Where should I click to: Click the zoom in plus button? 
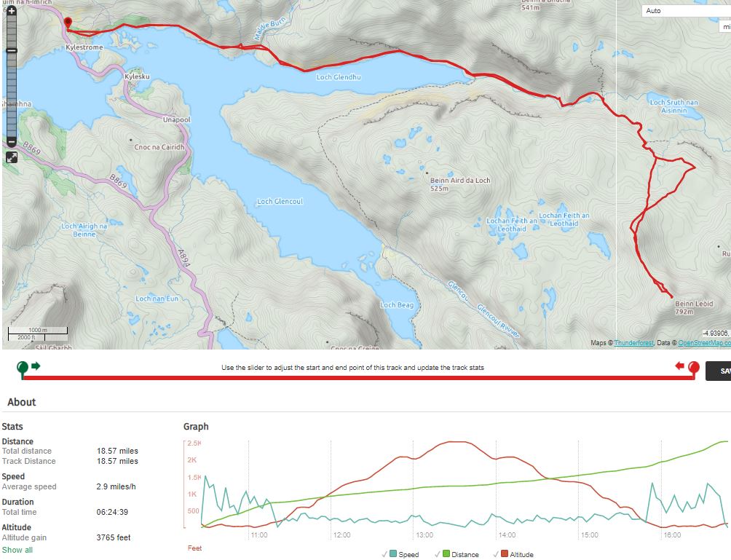tap(12, 12)
